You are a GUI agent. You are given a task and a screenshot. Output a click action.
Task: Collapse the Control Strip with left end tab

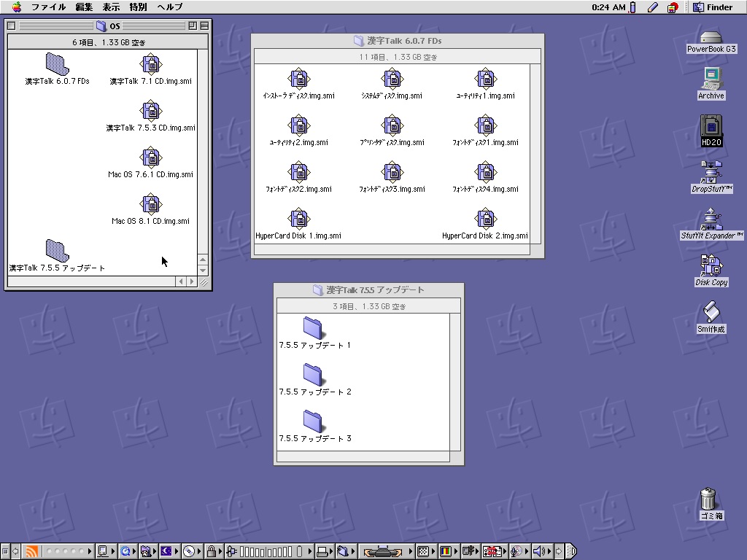[4, 551]
